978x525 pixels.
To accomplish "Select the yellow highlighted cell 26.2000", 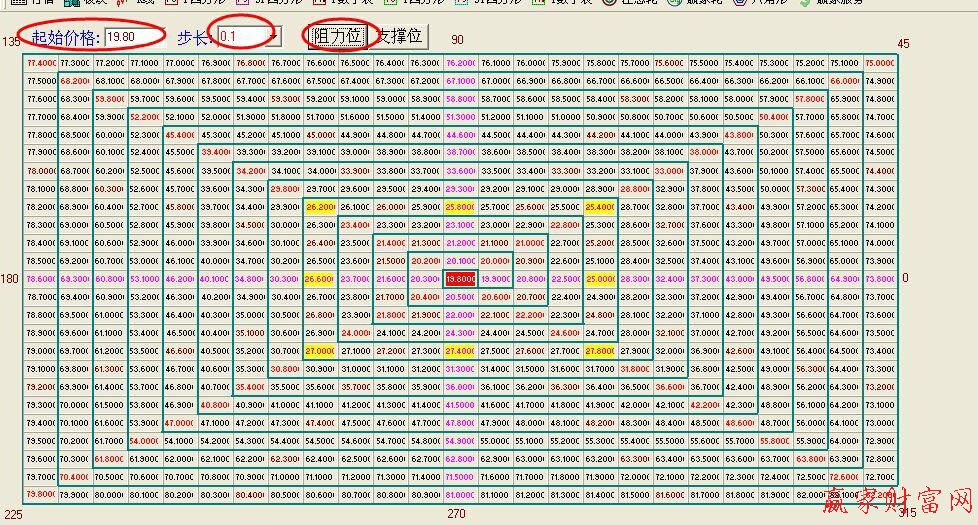I will point(320,207).
